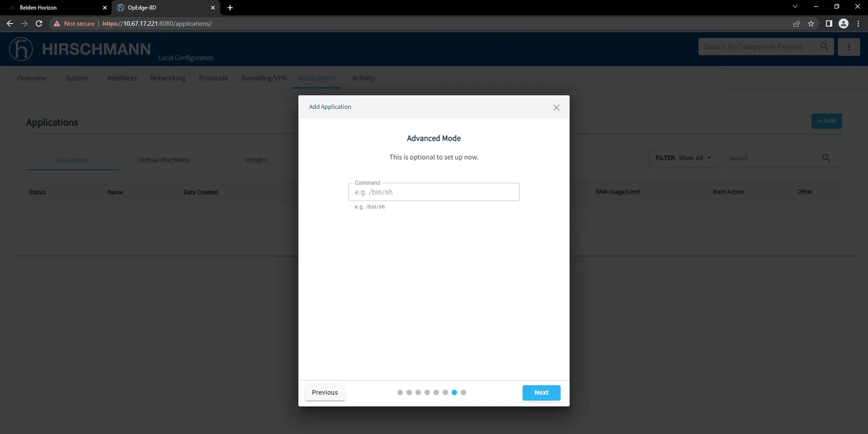Open the System tab
868x434 pixels.
(x=77, y=78)
